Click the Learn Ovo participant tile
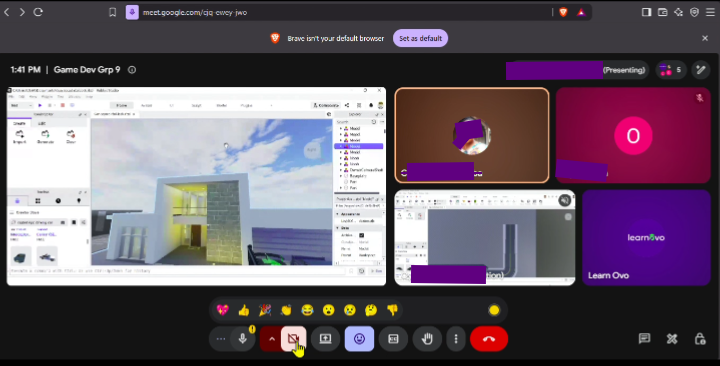Screen dimensions: 720x366 point(646,237)
